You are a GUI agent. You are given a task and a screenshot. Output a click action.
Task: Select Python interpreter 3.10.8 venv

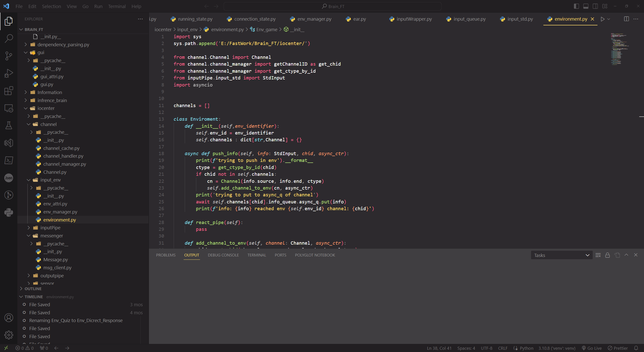coord(557,348)
